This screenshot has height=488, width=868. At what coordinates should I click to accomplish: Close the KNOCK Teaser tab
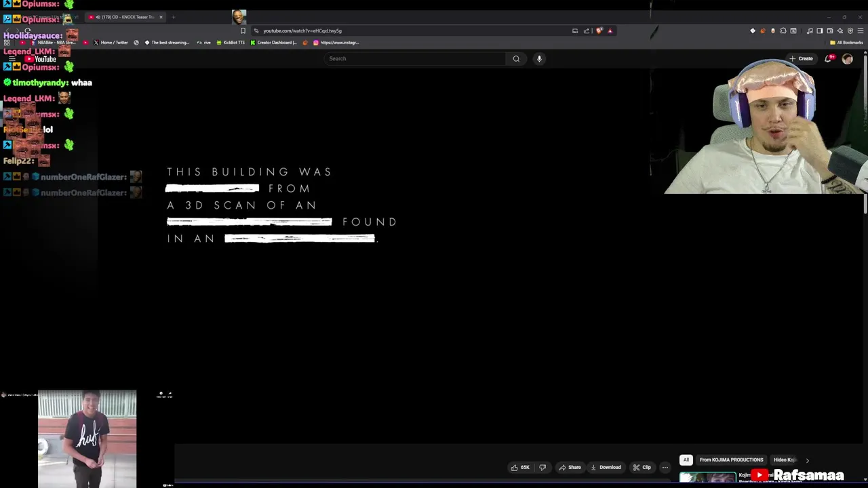pos(161,17)
